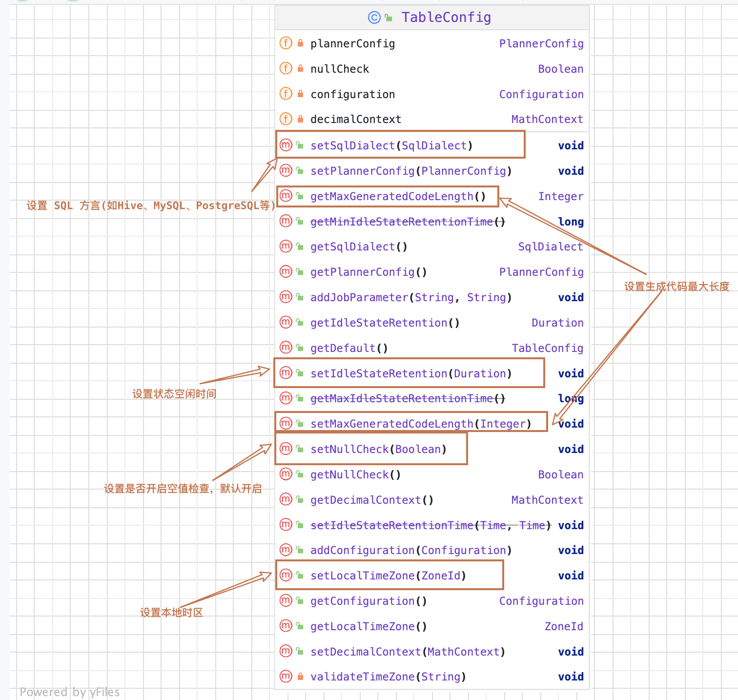Click the method icon of setNullCheck

click(286, 449)
